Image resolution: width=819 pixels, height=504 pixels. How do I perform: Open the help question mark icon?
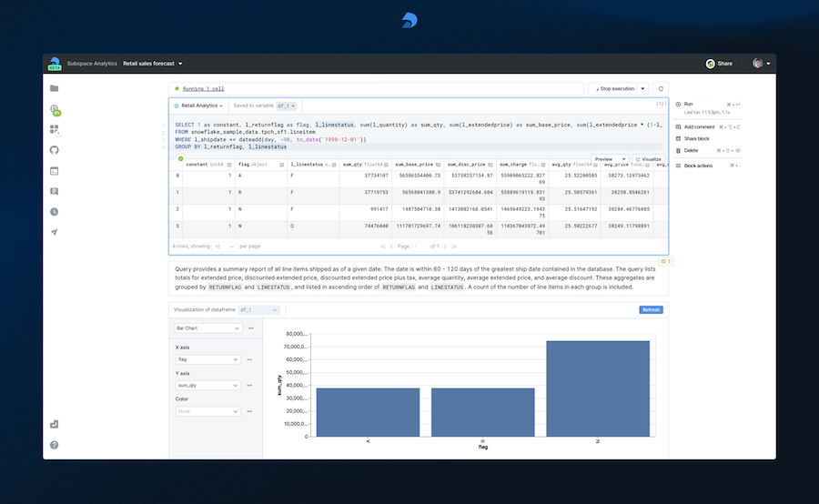(x=55, y=445)
